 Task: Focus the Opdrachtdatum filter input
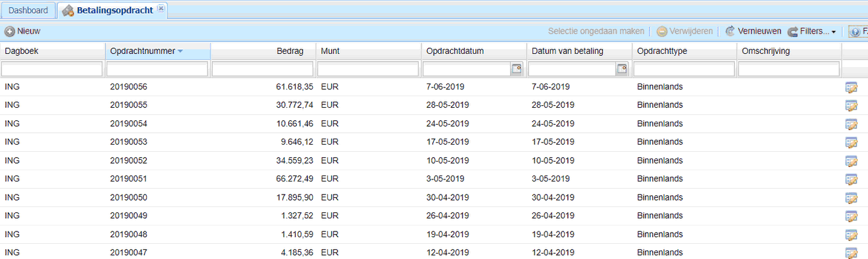coord(467,69)
